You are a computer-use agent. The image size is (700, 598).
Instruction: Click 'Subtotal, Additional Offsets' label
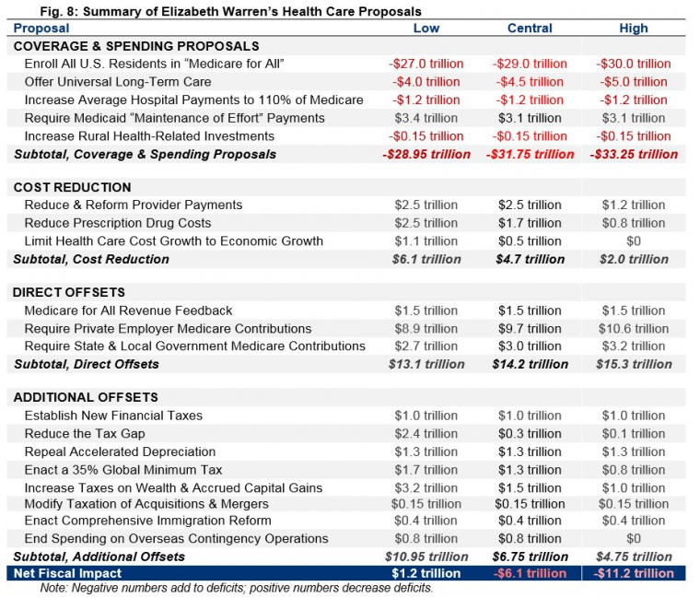tap(99, 557)
